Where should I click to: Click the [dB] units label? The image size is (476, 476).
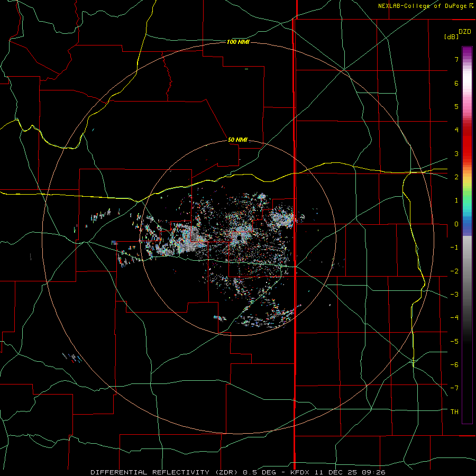point(451,36)
